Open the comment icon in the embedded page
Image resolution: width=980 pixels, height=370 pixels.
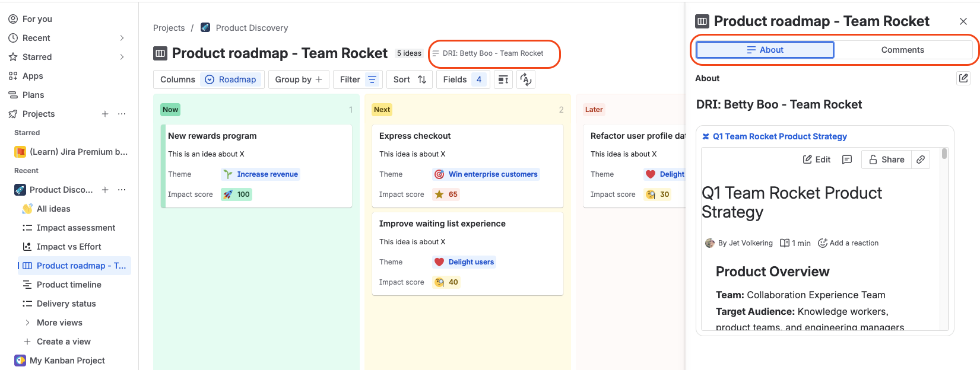847,160
